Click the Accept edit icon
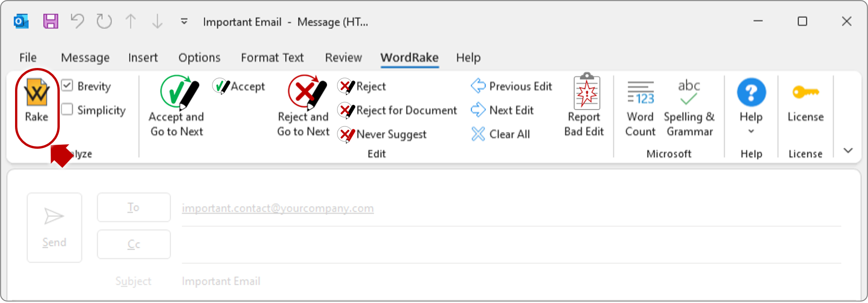868x303 pixels. (x=221, y=86)
